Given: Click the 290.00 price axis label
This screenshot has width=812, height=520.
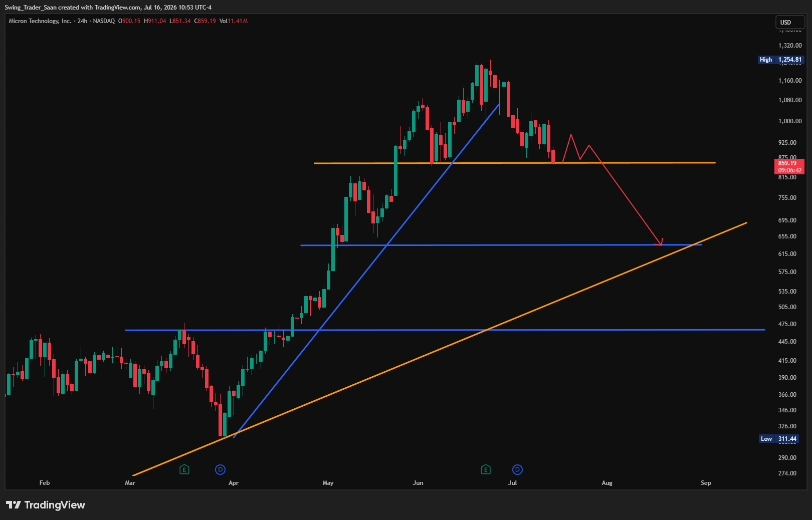Looking at the screenshot, I should click(x=787, y=458).
